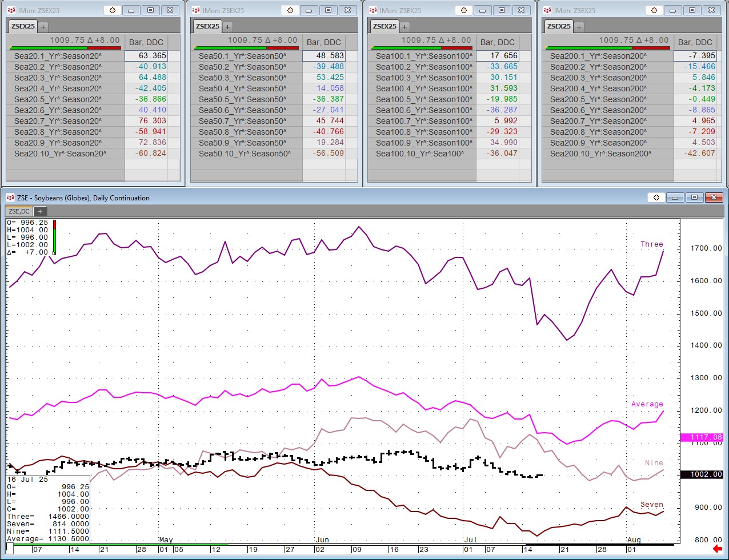This screenshot has height=560, width=729.
Task: Click the red-green vertical bar beside the OHLC values
Action: point(54,237)
